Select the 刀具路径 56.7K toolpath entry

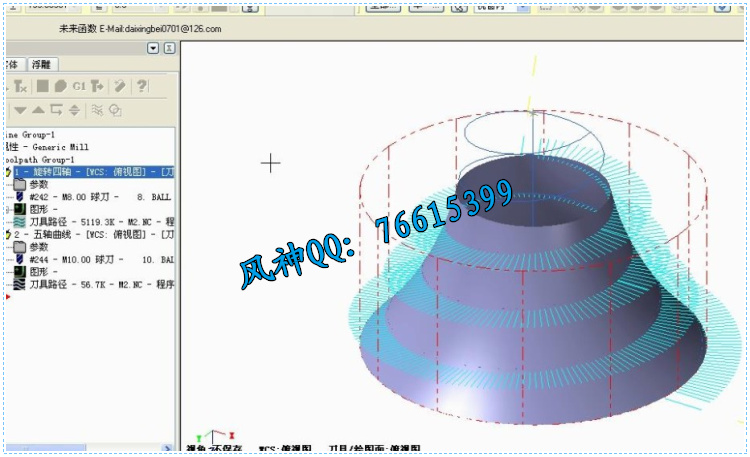(x=95, y=284)
